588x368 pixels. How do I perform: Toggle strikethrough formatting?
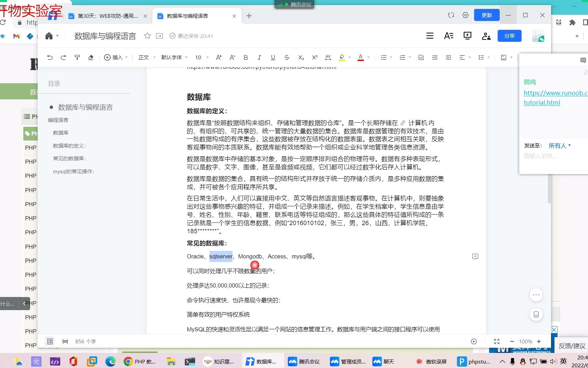tap(287, 58)
